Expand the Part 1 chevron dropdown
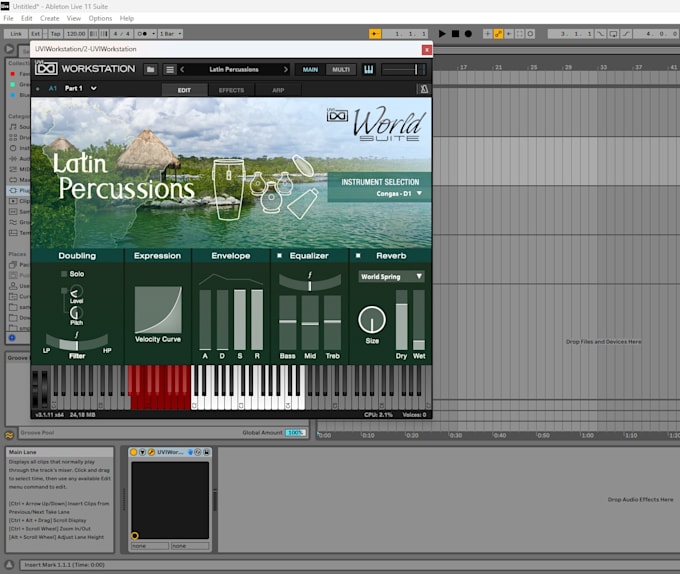This screenshot has width=680, height=574. (x=93, y=88)
